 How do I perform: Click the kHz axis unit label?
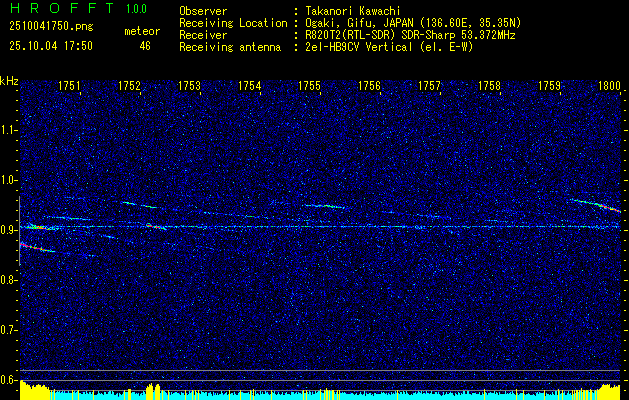point(9,81)
